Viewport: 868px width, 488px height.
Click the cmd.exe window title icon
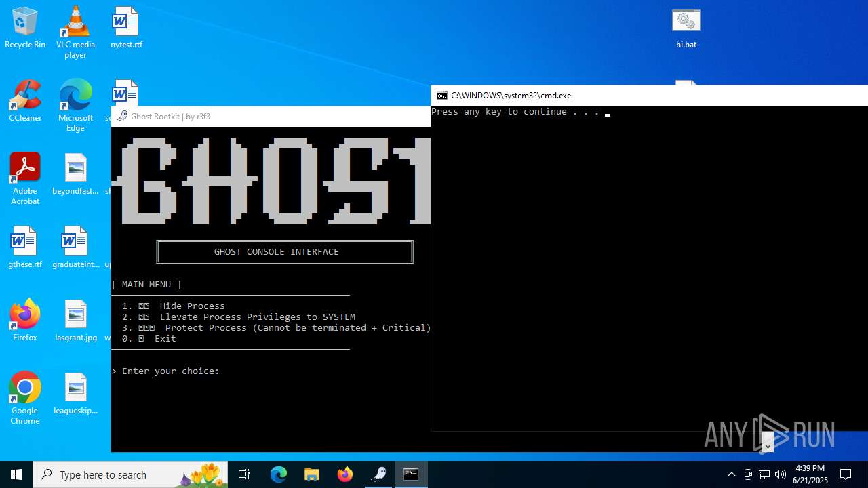pyautogui.click(x=442, y=96)
